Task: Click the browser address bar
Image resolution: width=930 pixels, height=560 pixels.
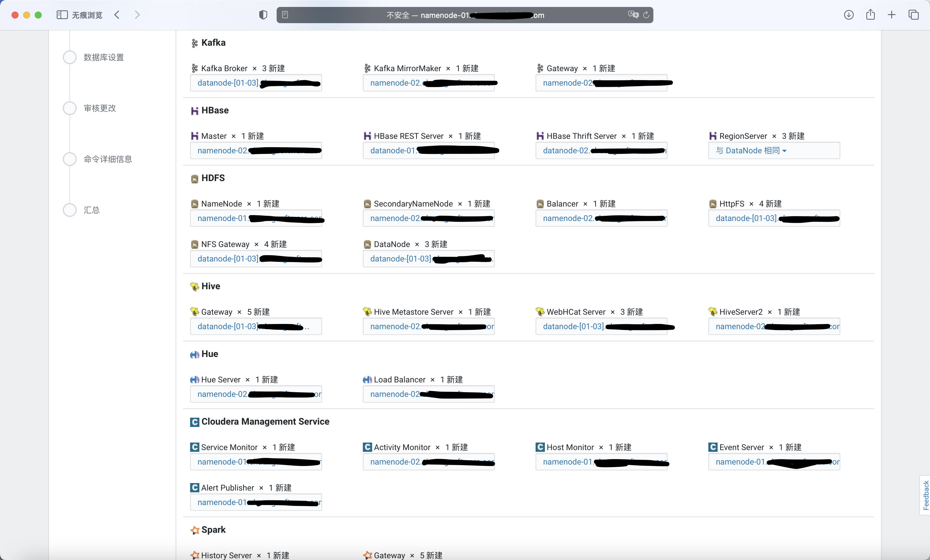Action: tap(464, 15)
